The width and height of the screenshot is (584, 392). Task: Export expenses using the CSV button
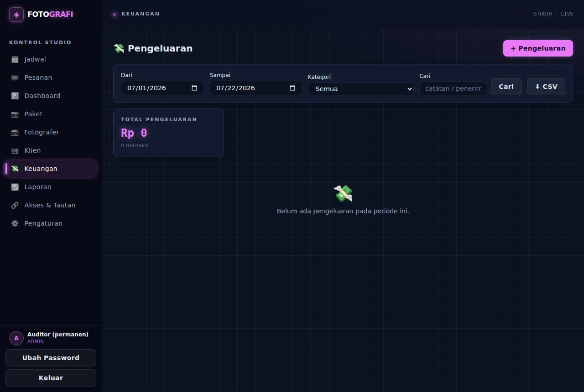[546, 87]
